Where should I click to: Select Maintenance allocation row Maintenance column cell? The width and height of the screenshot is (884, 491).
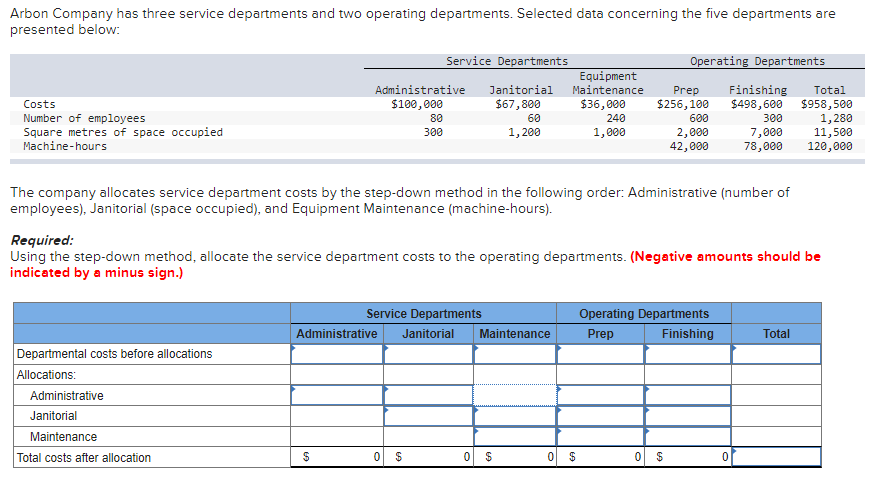coord(515,436)
